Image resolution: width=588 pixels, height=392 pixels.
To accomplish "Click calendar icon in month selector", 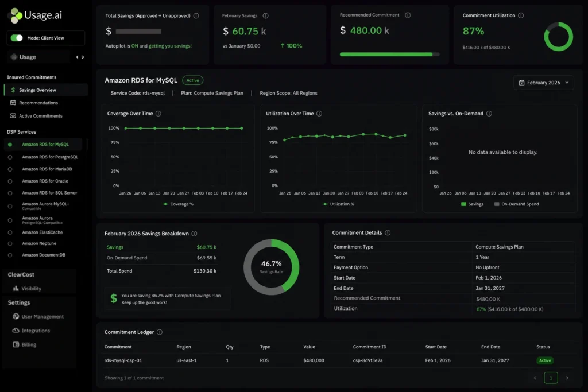I will pos(521,83).
